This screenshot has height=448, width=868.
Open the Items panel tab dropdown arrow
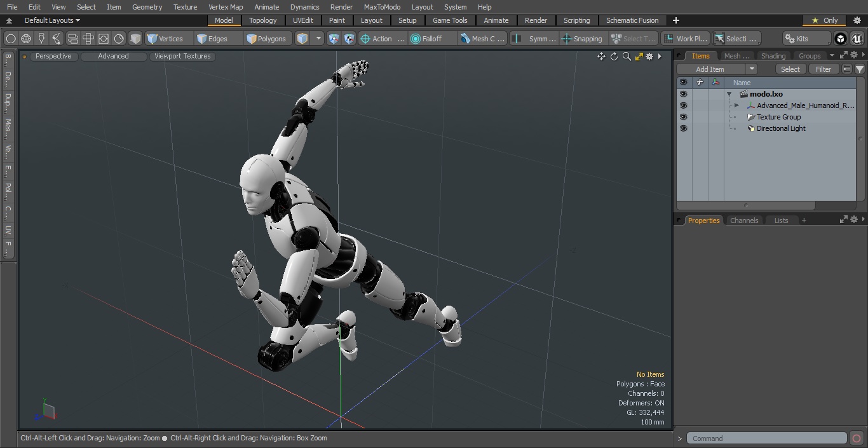click(832, 56)
